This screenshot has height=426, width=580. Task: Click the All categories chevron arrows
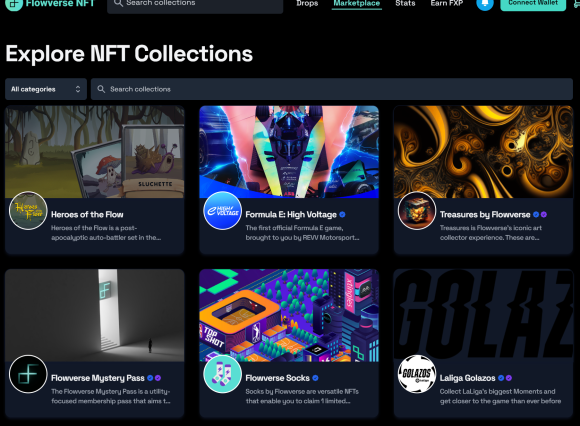pyautogui.click(x=78, y=89)
